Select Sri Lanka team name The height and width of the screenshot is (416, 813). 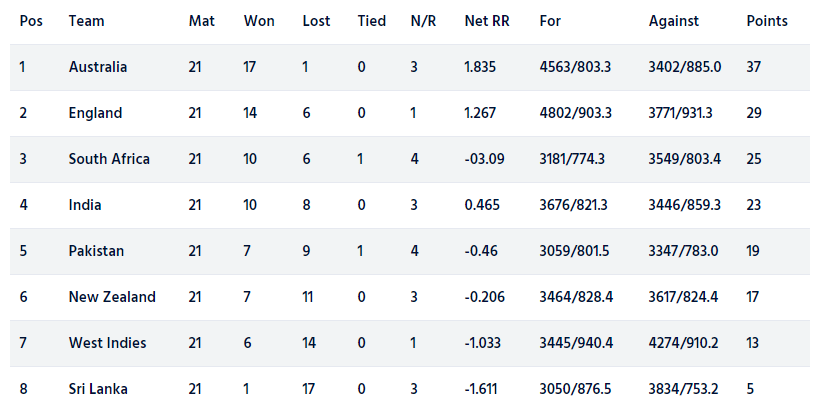coord(98,389)
